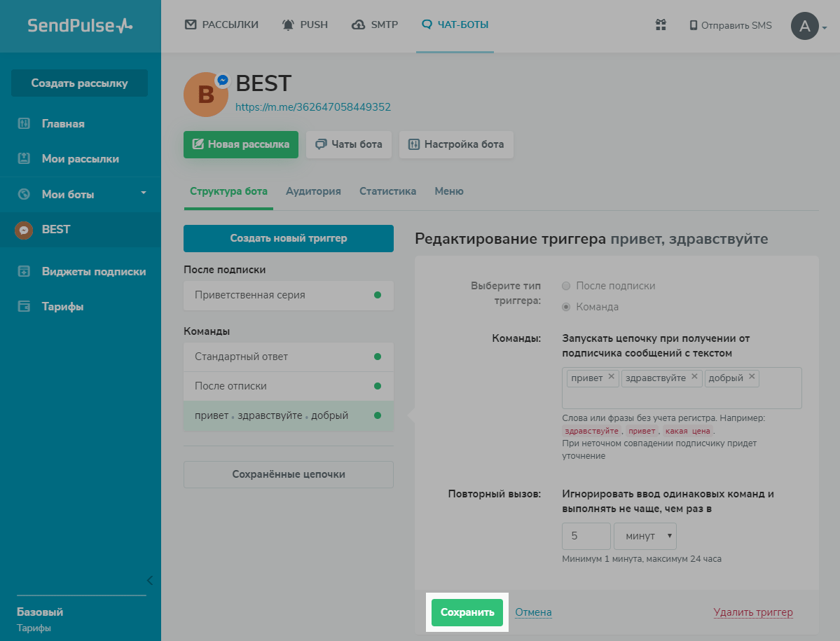Remove the здравствуйте tag

(x=694, y=376)
